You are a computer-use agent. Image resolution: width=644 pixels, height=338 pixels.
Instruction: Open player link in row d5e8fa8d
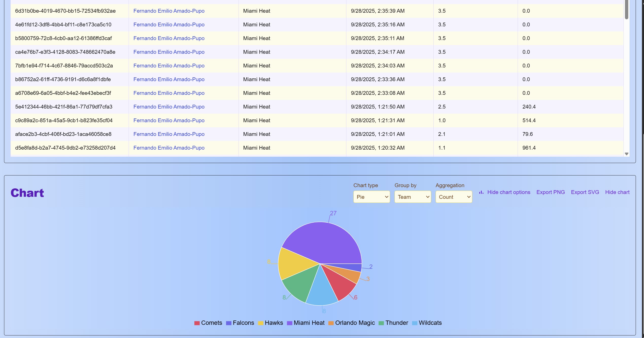tap(169, 148)
